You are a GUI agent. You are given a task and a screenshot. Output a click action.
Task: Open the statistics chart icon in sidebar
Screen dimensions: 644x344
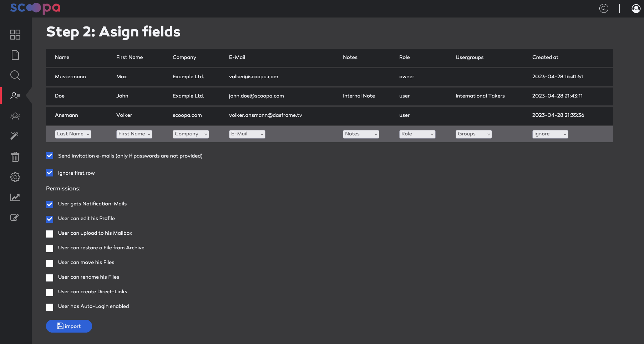click(15, 197)
